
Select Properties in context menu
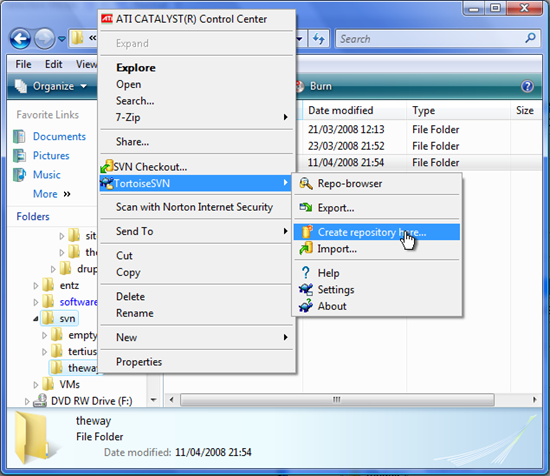tap(139, 362)
